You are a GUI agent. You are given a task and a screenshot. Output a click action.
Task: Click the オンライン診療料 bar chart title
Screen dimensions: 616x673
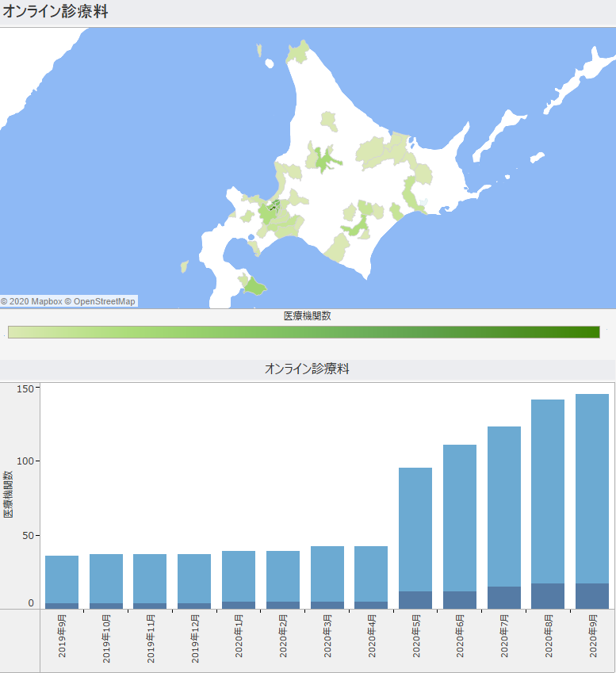[307, 369]
